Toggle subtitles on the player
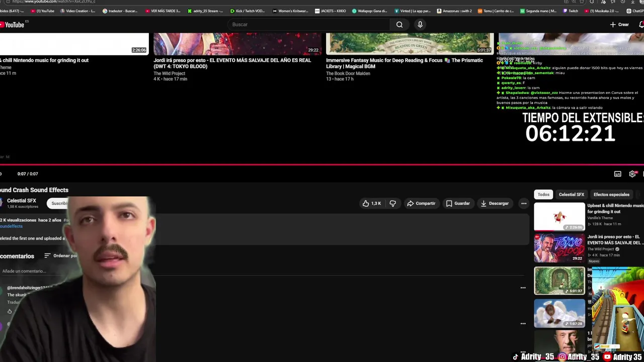The width and height of the screenshot is (644, 362). coord(618,174)
